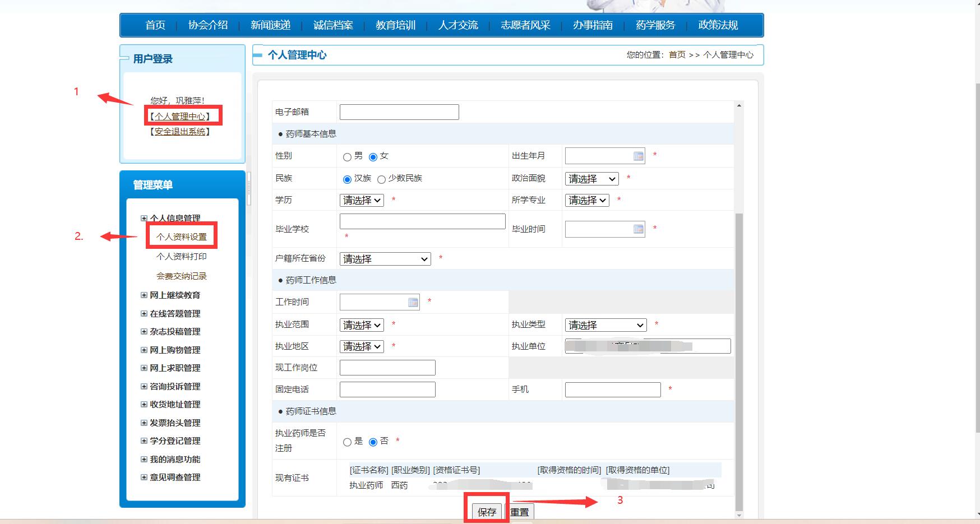Open calendar picker for 工作时间 field
The image size is (980, 524).
[x=413, y=303]
